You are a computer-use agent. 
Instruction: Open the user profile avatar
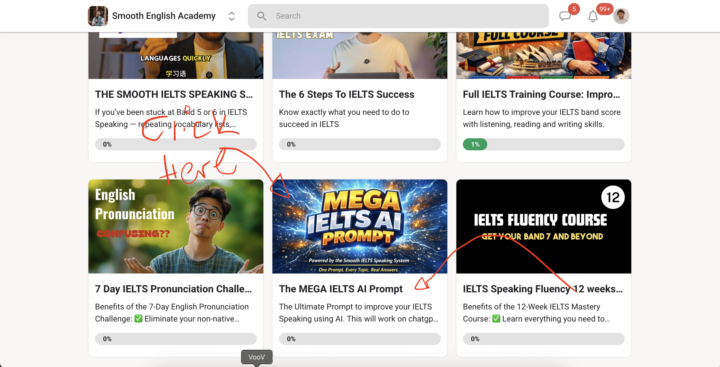(x=621, y=16)
